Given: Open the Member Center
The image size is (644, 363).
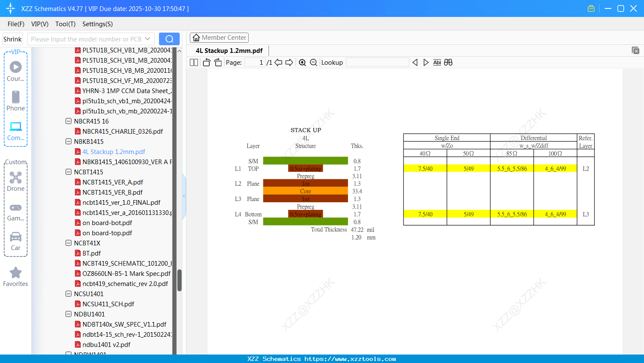Looking at the screenshot, I should [219, 38].
